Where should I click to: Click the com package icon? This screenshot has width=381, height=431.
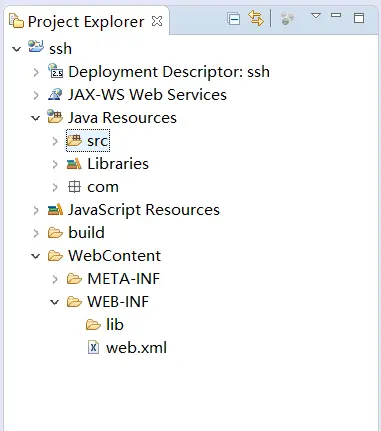coord(74,187)
